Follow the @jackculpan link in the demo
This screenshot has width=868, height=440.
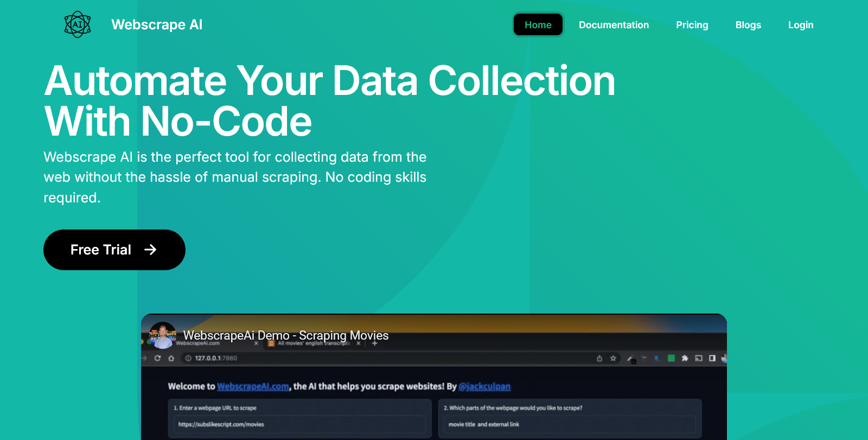(x=484, y=386)
